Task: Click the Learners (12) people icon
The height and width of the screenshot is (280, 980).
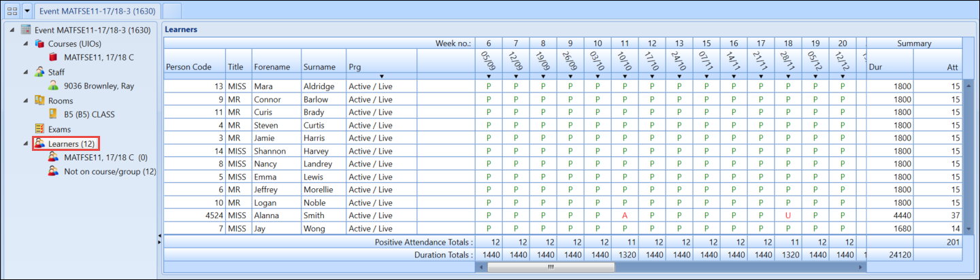Action: coord(39,143)
